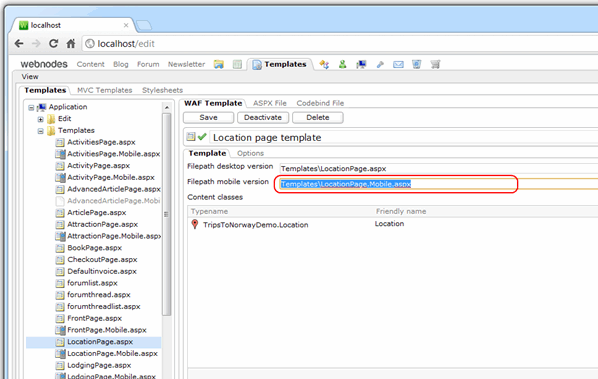The image size is (598, 379).
Task: Select AttractionPage.aspx in the tree
Action: (x=103, y=225)
